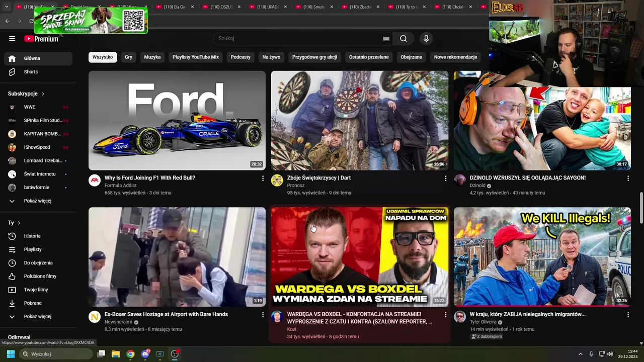Select the Gry filter chip

click(x=129, y=57)
